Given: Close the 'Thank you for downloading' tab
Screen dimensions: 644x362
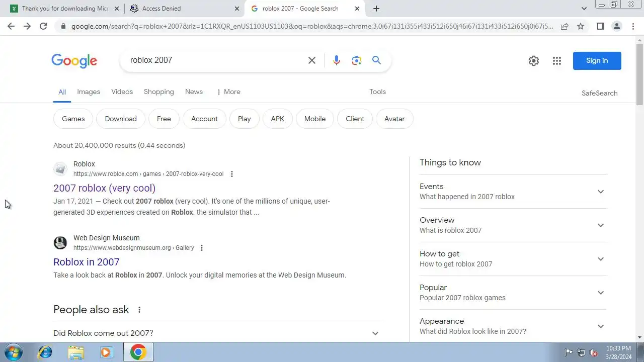Looking at the screenshot, I should tap(117, 9).
